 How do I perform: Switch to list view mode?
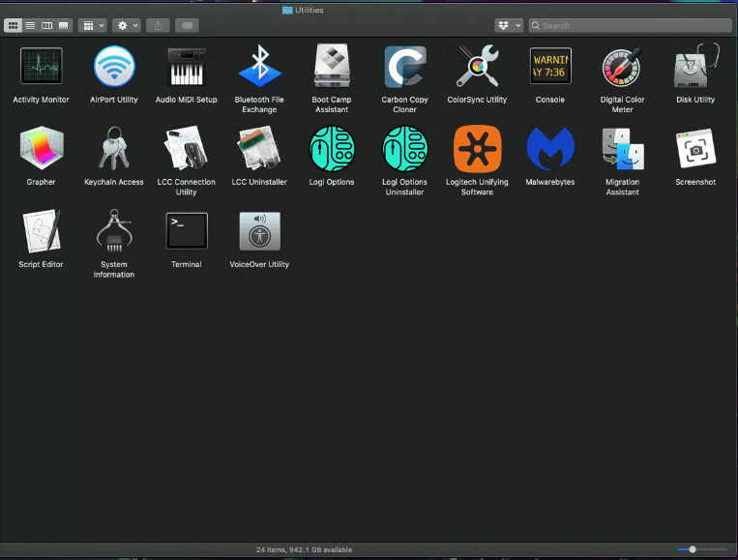pos(30,25)
